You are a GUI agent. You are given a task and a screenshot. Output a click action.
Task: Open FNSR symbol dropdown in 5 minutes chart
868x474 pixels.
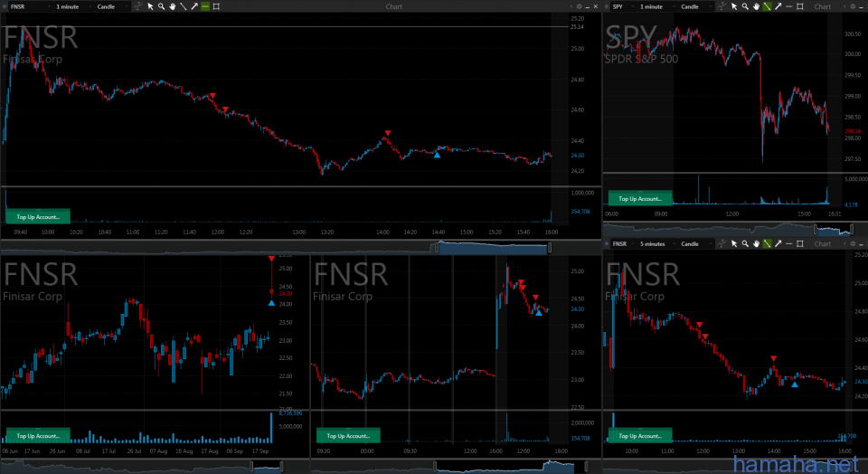click(622, 243)
